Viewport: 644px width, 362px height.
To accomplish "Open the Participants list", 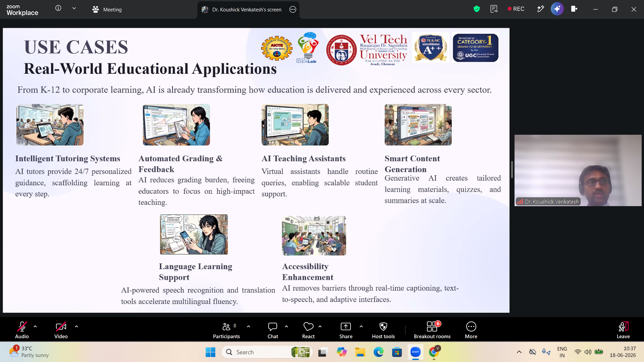I will [x=226, y=330].
